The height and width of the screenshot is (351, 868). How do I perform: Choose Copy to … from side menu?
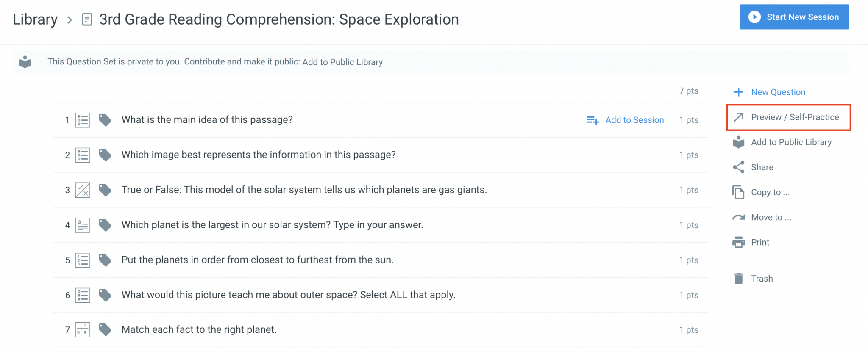[x=770, y=192]
